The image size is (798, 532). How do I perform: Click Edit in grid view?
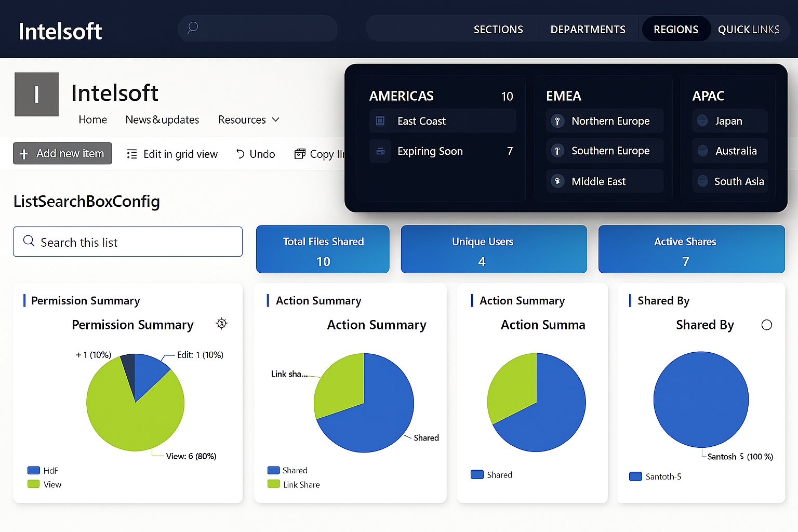172,154
